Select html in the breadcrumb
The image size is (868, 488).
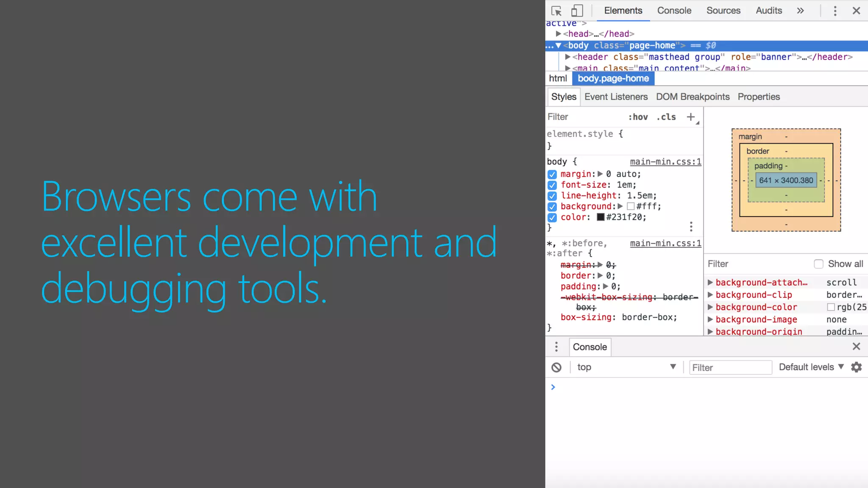(558, 78)
